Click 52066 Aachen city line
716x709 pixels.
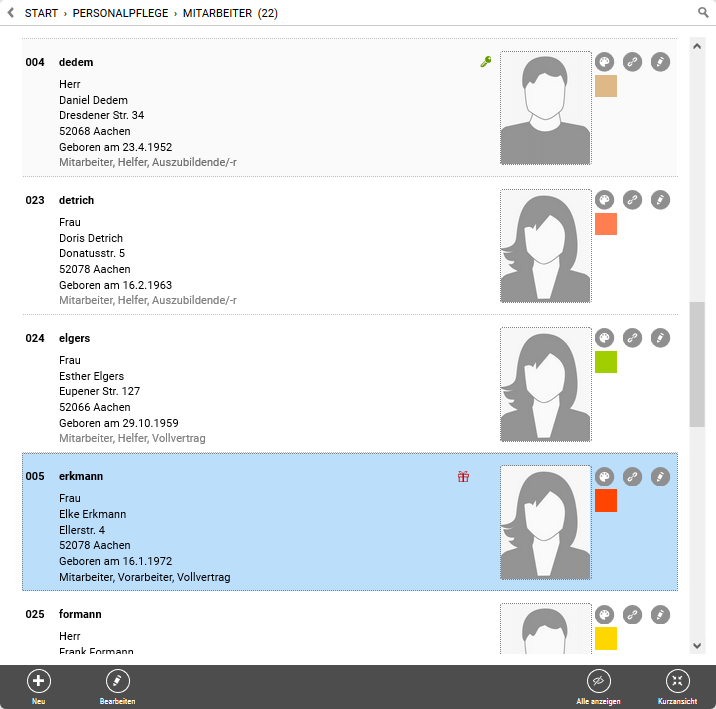(95, 407)
